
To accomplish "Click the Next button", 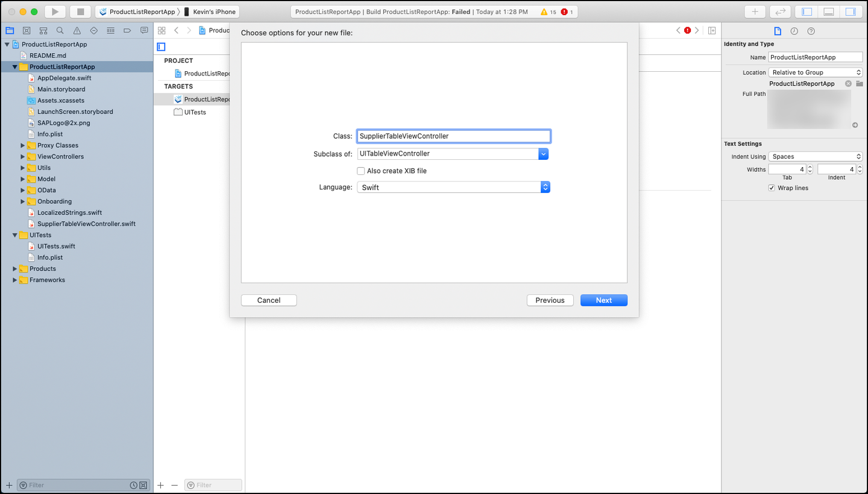I will click(x=604, y=300).
